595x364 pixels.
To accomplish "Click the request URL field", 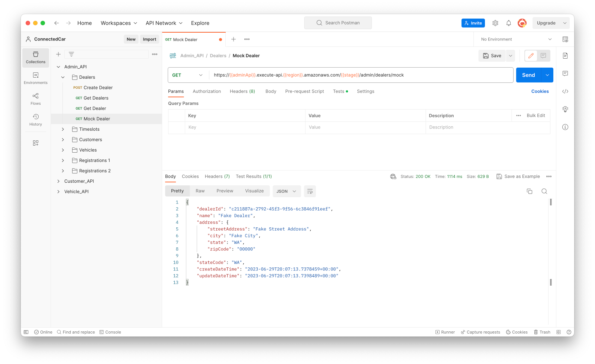I will [361, 75].
